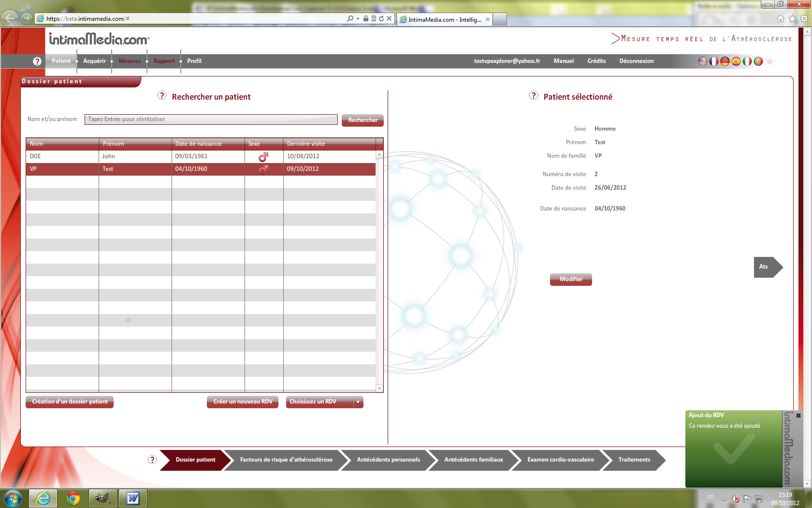Open help icon beside Rechercher un patient

[162, 96]
